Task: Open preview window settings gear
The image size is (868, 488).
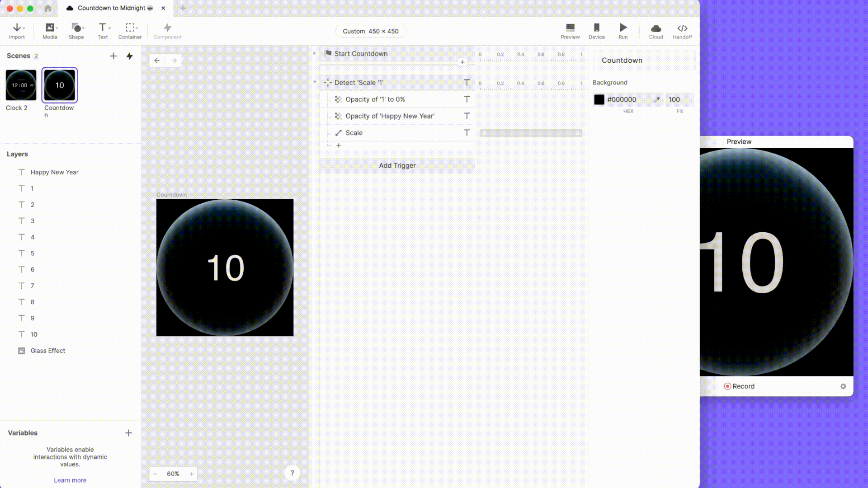Action: (x=843, y=386)
